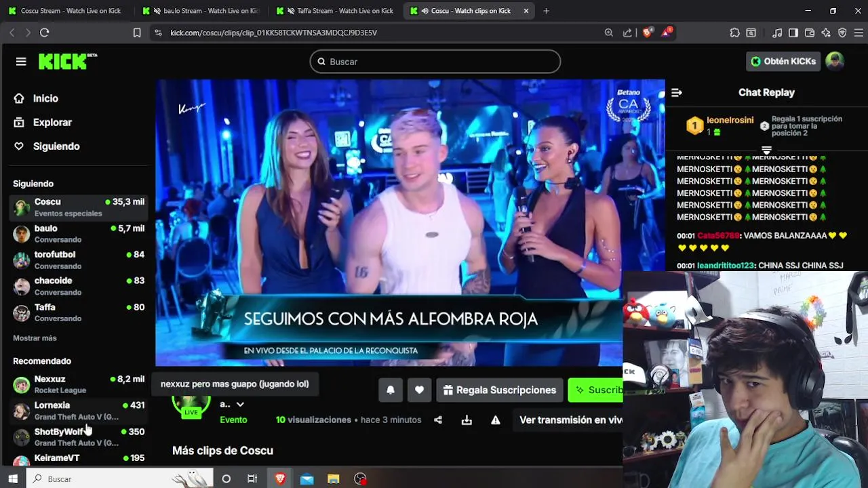Reload the page
Screen dimensions: 868x488
[45, 33]
